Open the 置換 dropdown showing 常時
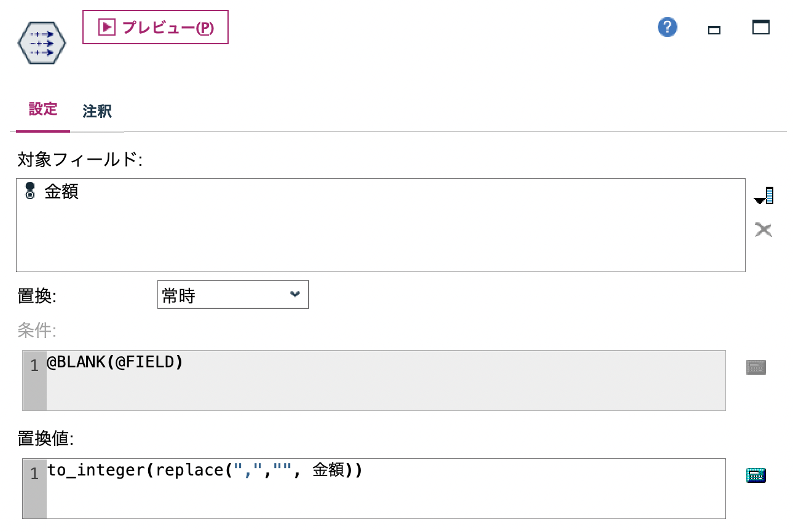The height and width of the screenshot is (532, 793). tap(233, 294)
